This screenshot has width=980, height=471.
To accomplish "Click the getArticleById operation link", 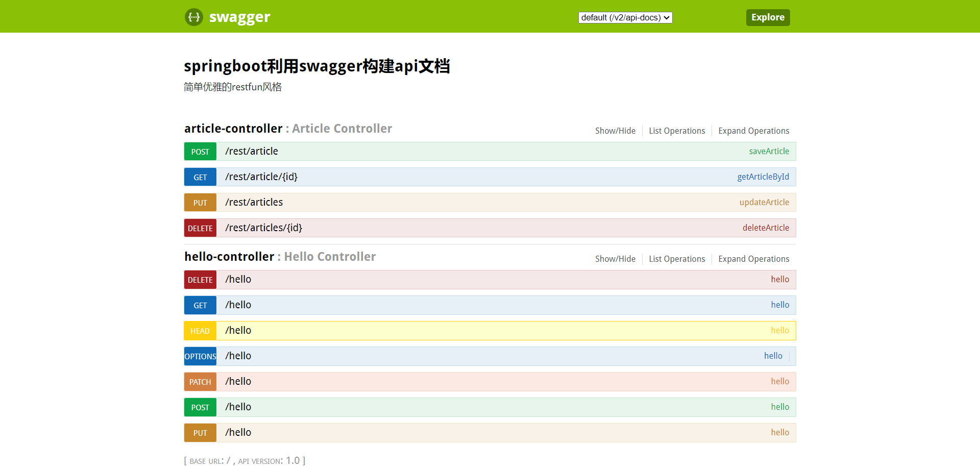I will coord(763,177).
